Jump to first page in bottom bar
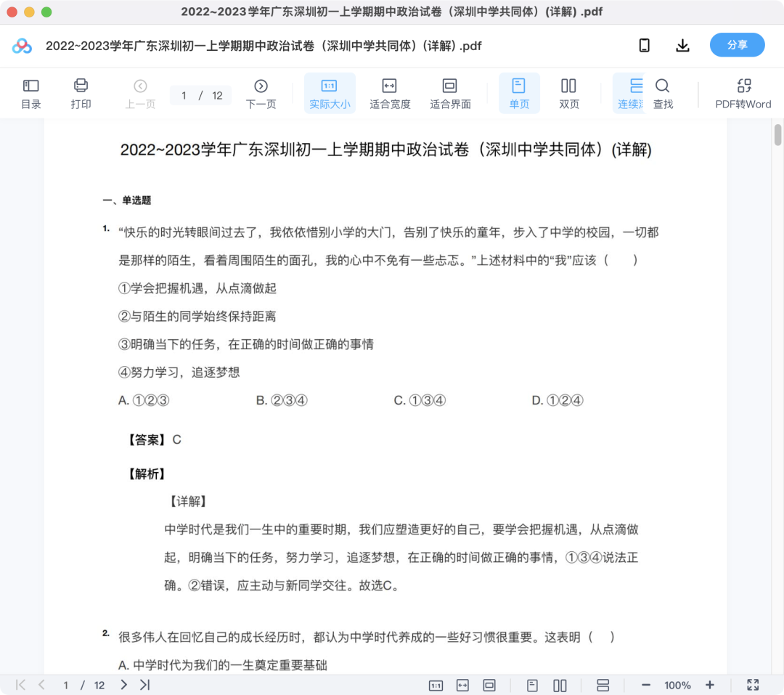 click(20, 685)
